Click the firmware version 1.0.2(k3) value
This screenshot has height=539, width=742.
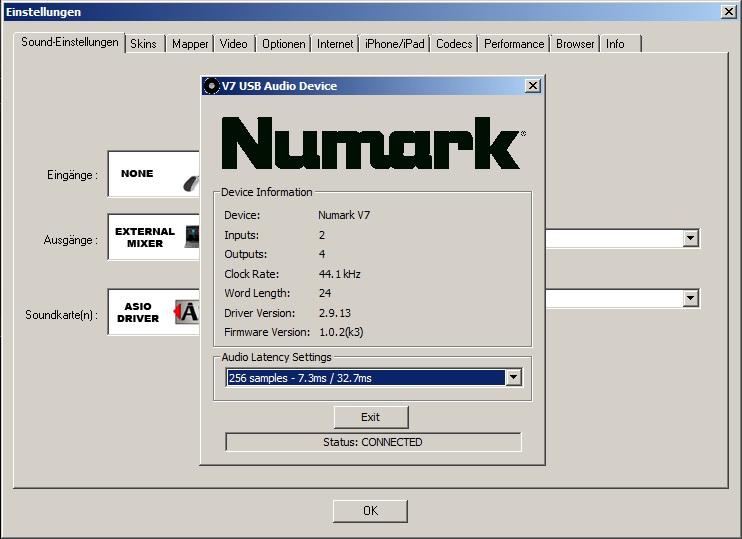[341, 332]
